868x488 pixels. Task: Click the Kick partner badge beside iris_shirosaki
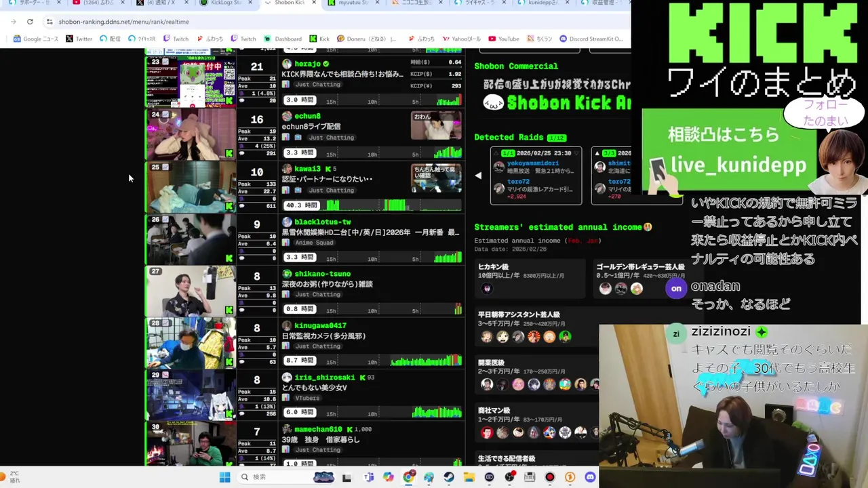pos(362,378)
